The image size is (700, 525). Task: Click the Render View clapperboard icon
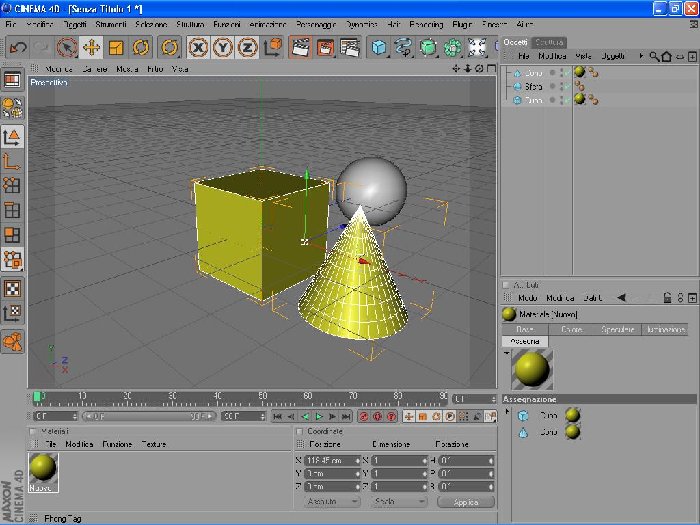coord(300,47)
